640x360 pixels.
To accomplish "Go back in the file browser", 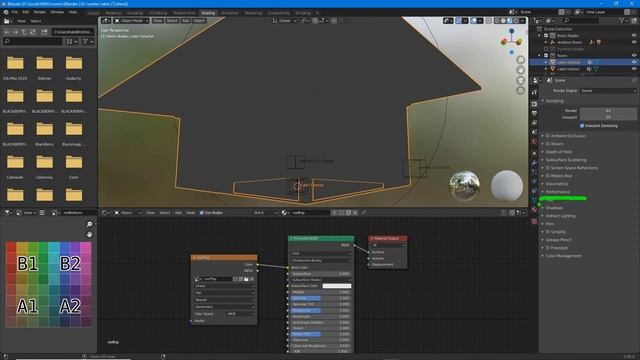I will [x=7, y=32].
